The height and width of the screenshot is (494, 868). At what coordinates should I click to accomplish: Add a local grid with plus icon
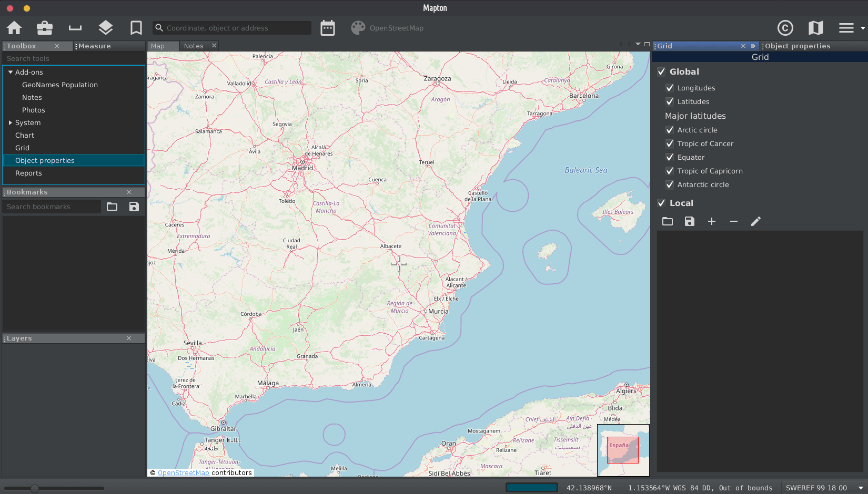point(712,222)
